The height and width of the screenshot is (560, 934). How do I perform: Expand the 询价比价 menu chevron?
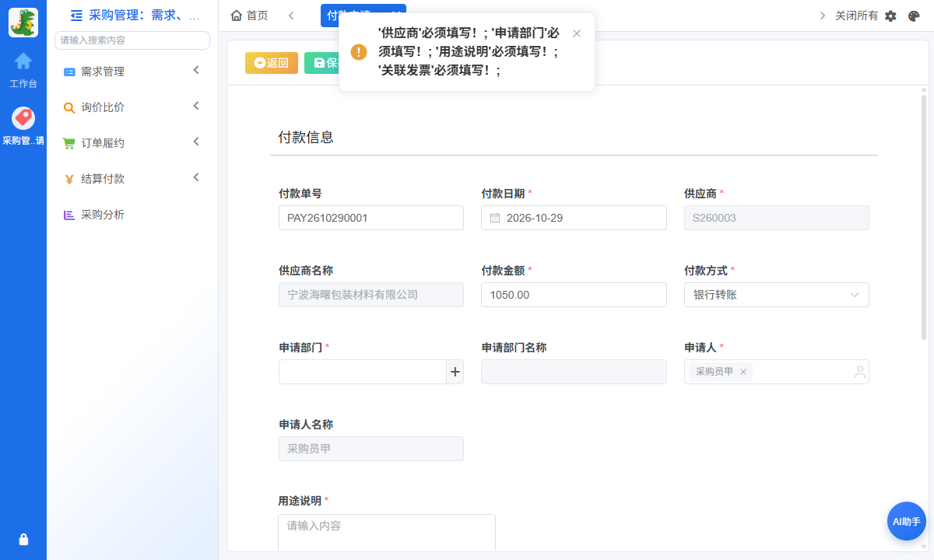click(196, 107)
